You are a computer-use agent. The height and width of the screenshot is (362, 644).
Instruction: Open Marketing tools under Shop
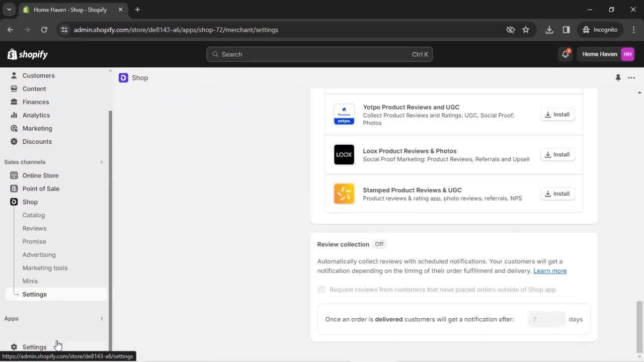(45, 268)
